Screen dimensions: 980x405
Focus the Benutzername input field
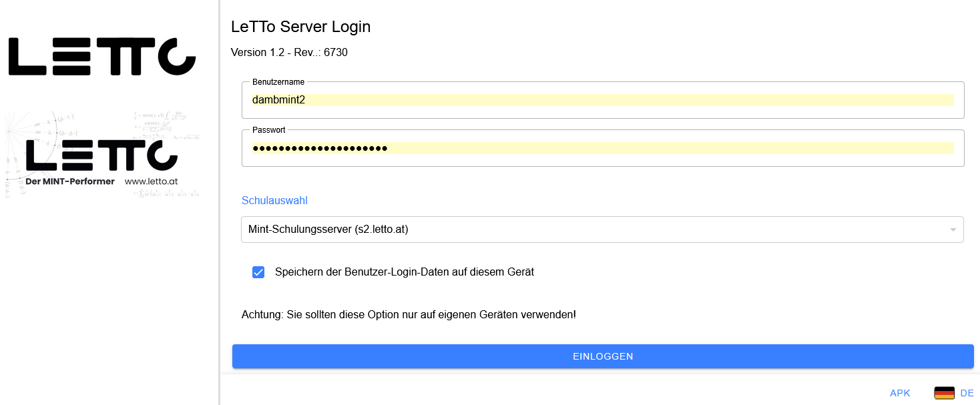(601, 100)
